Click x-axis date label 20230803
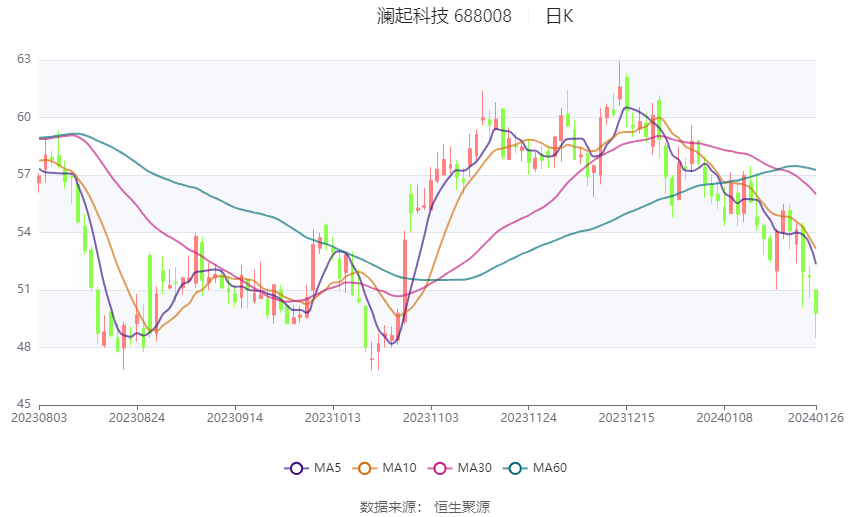The height and width of the screenshot is (517, 850). 39,418
